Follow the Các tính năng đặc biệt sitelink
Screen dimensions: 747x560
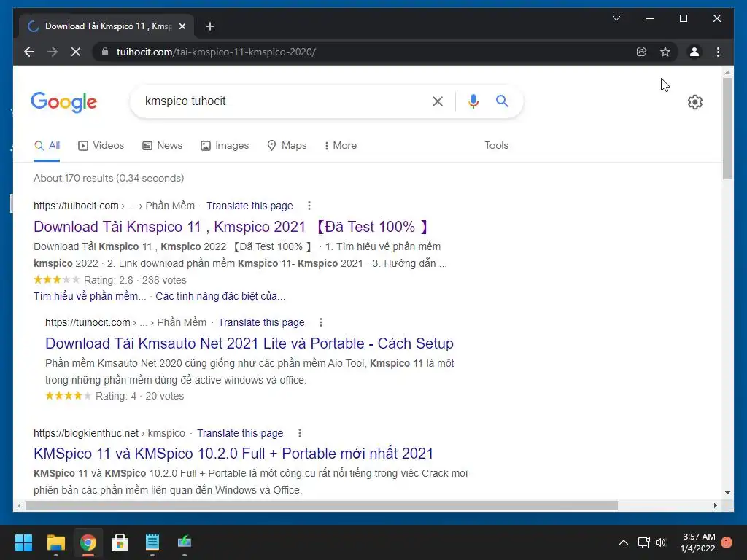click(x=220, y=296)
